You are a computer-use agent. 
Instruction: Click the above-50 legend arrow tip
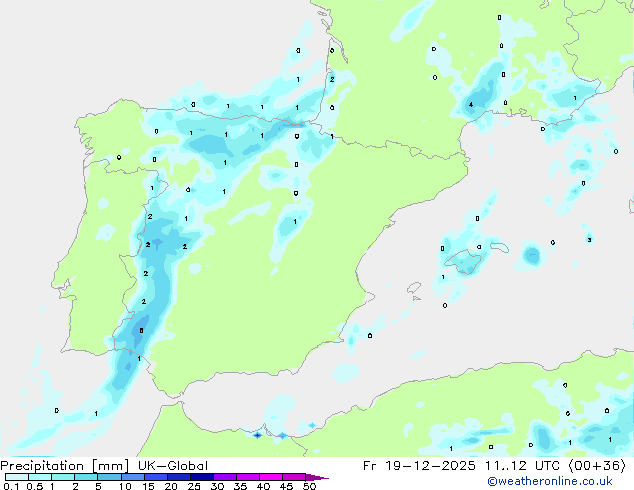pos(317,477)
